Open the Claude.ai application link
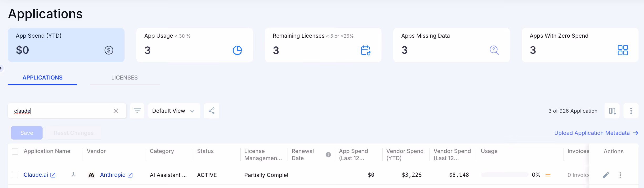 pos(36,175)
